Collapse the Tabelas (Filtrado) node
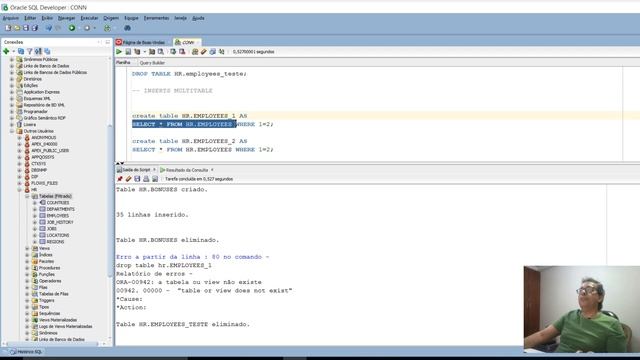Screen dimensions: 640x360 (x=27, y=196)
